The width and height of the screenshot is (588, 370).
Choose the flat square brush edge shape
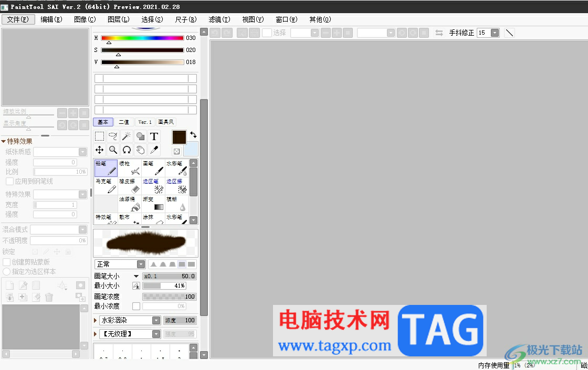[191, 265]
